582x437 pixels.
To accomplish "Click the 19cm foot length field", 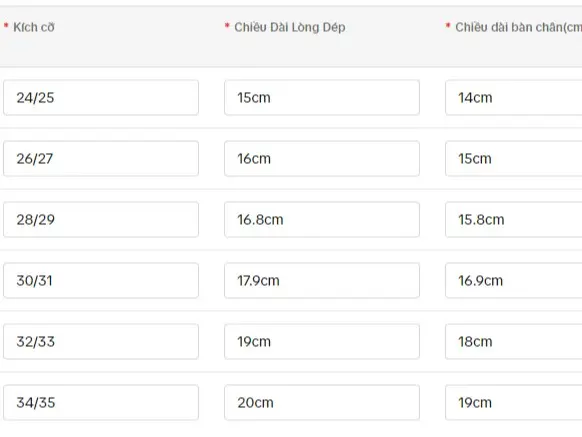I will point(514,402).
